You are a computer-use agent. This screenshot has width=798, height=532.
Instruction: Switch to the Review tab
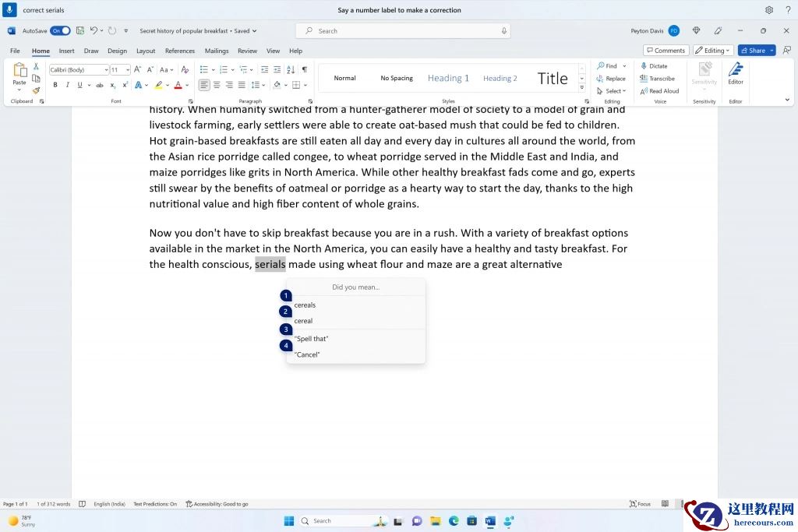[x=245, y=51]
